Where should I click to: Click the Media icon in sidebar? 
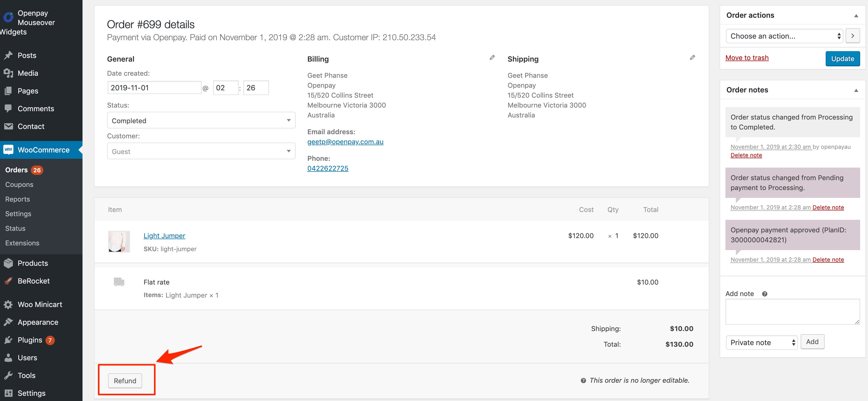(8, 73)
